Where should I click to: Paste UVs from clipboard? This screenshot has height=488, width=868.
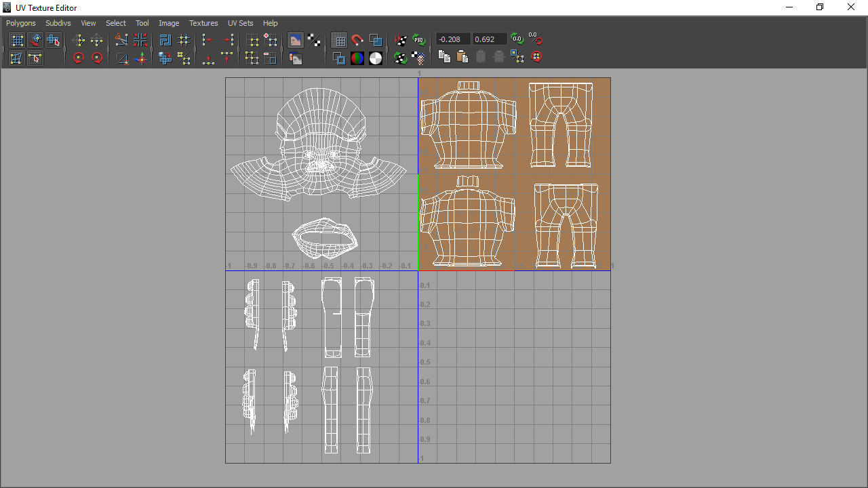point(463,57)
